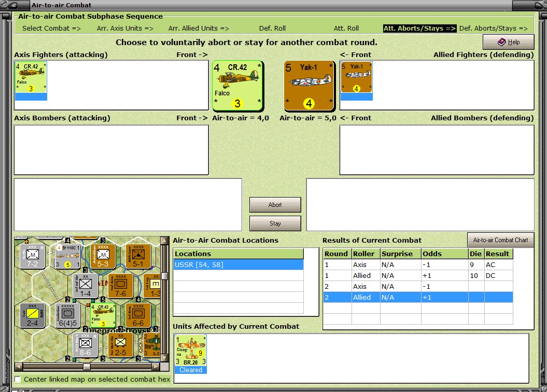Click the Att. Roll subphase label
This screenshot has width=547, height=392.
point(346,28)
